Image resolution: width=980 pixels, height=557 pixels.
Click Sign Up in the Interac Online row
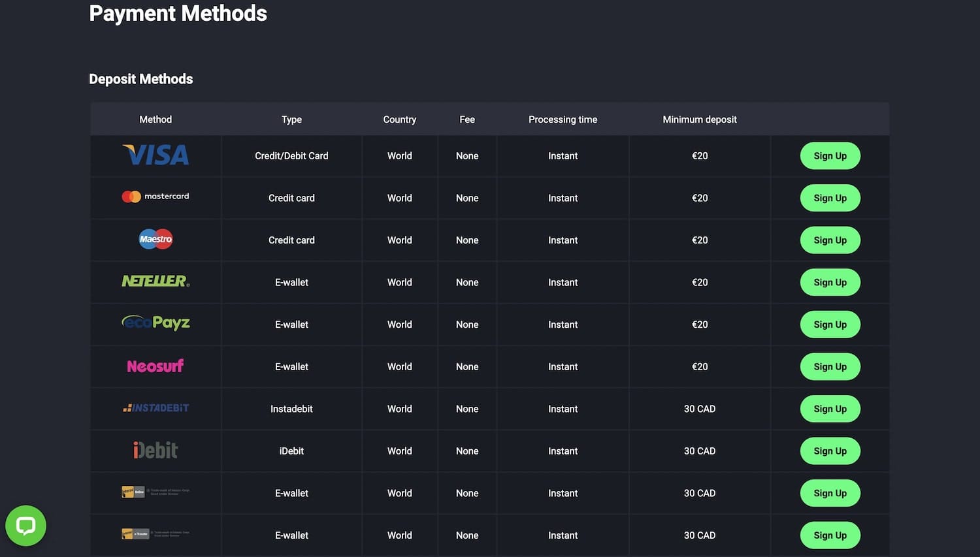coord(830,493)
